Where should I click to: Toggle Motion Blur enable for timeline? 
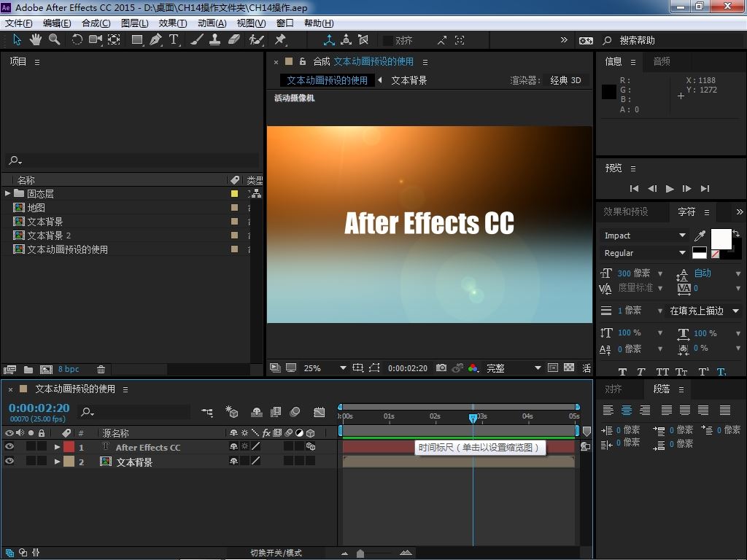click(295, 412)
